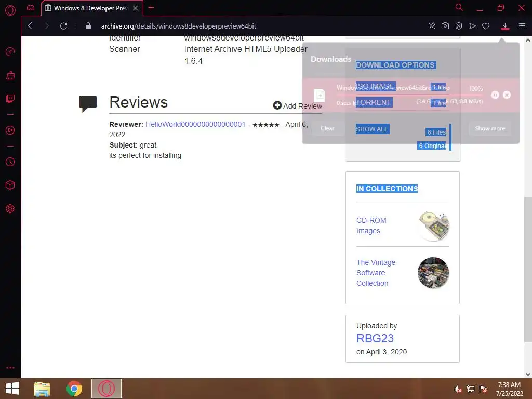
Task: Open GX Cleaner icon in sidebar
Action: 10,75
